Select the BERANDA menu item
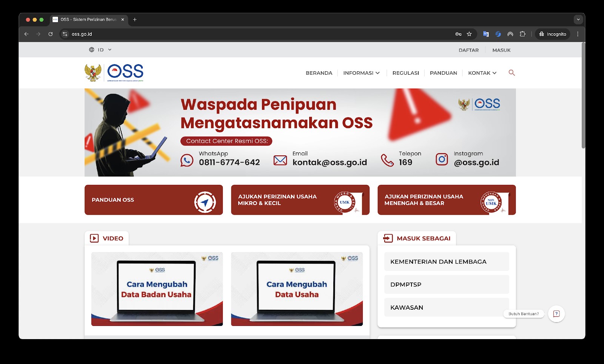This screenshot has height=364, width=604. click(x=319, y=73)
